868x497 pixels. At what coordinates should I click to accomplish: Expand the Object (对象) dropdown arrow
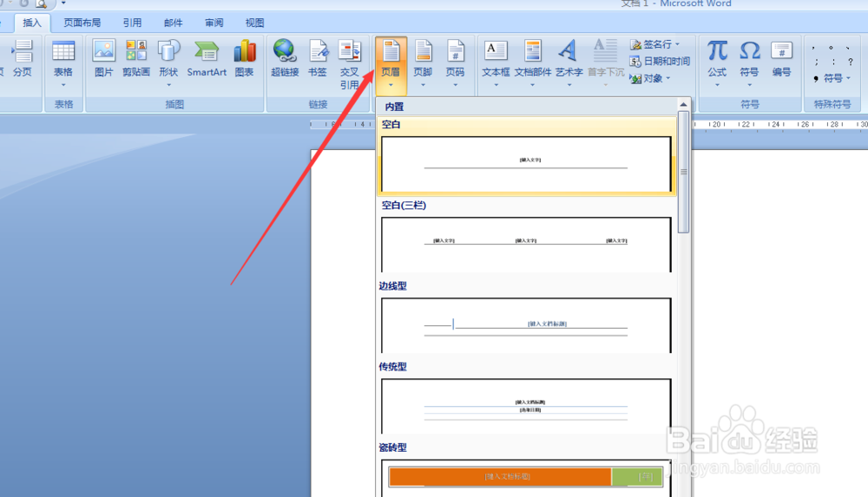coord(667,79)
